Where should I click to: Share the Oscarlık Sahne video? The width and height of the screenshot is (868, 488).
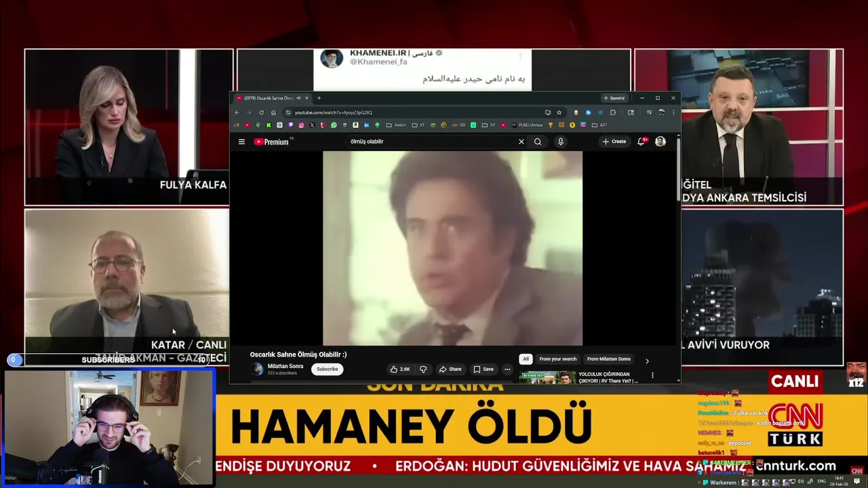(450, 369)
